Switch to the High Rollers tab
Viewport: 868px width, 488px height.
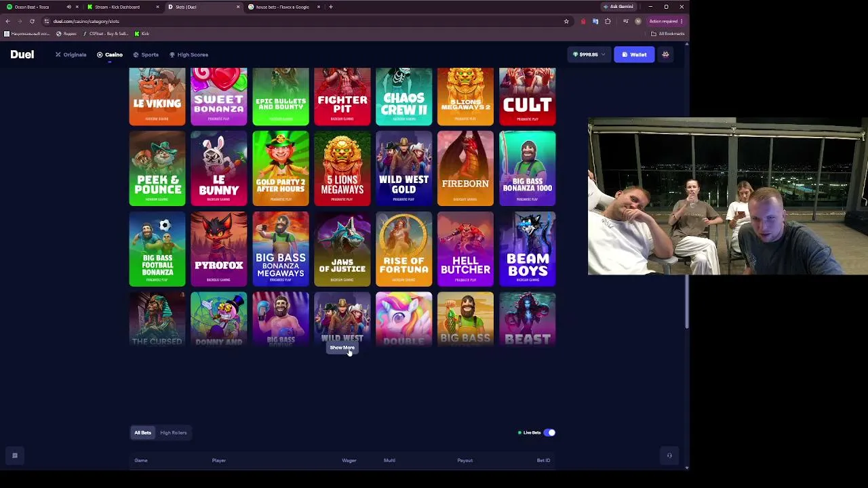coord(173,432)
